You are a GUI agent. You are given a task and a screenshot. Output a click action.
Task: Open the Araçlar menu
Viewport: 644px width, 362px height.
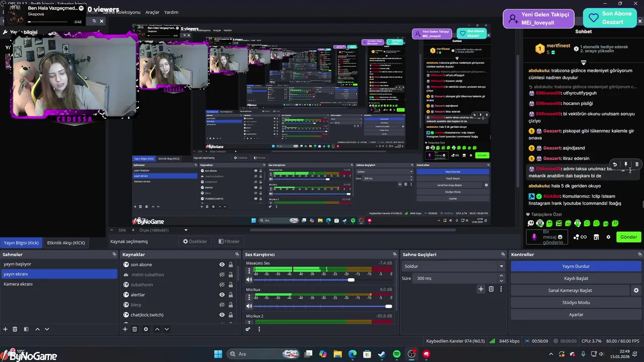point(152,12)
